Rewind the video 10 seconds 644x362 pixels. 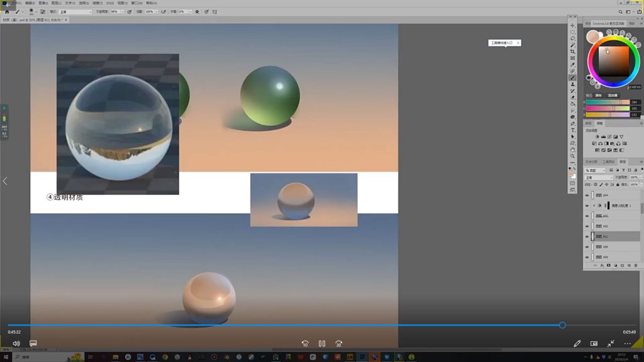[305, 344]
